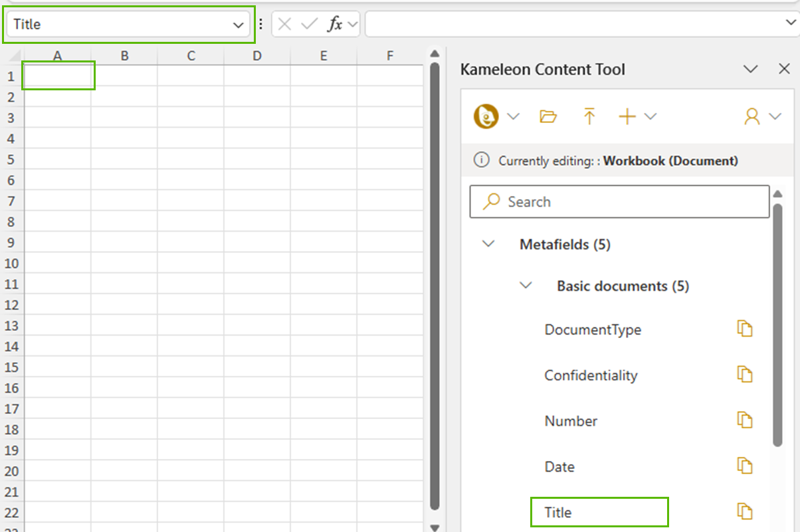Image resolution: width=800 pixels, height=532 pixels.
Task: Copy the Title metafield
Action: 745,512
